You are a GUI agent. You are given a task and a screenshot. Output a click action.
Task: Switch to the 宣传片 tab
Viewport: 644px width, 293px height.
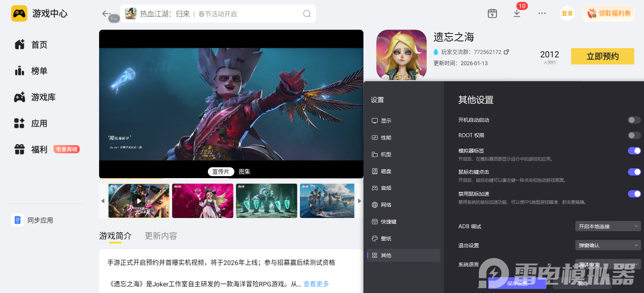(x=221, y=172)
